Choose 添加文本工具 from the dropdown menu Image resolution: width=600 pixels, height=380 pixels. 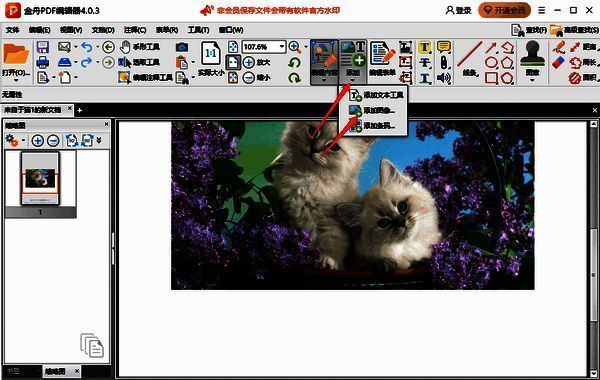(373, 95)
